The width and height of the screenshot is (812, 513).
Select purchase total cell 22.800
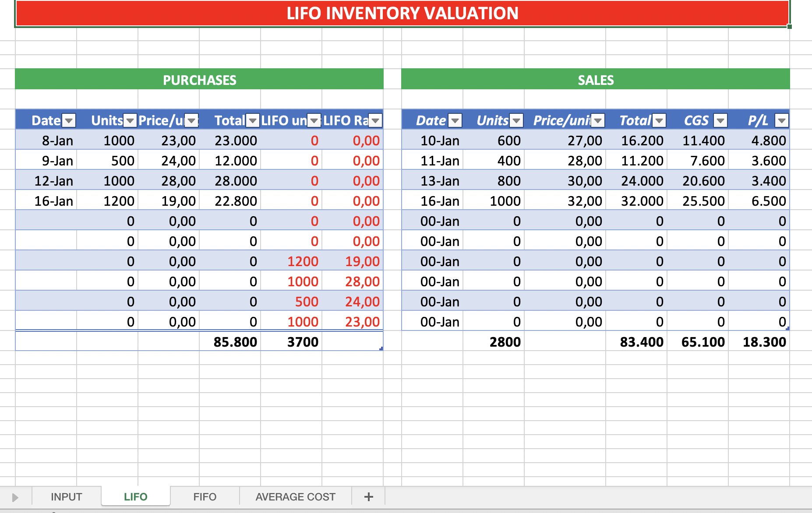click(x=230, y=201)
